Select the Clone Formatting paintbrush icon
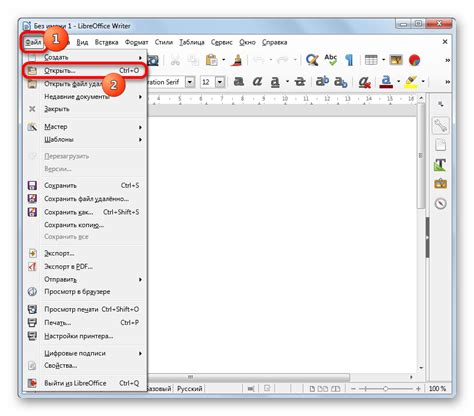Screen dimensions: 474x416 click(237, 60)
